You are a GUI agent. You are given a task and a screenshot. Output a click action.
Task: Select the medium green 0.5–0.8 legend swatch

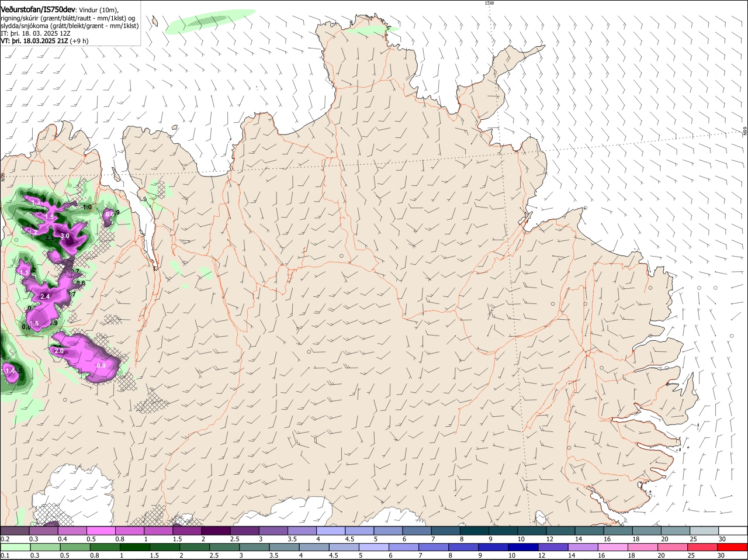[75, 547]
